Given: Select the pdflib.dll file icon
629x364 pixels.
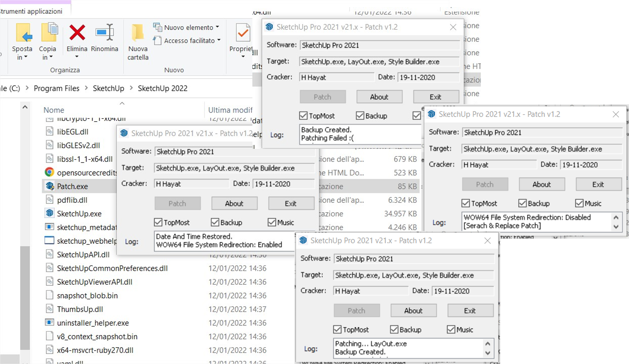Looking at the screenshot, I should (50, 200).
